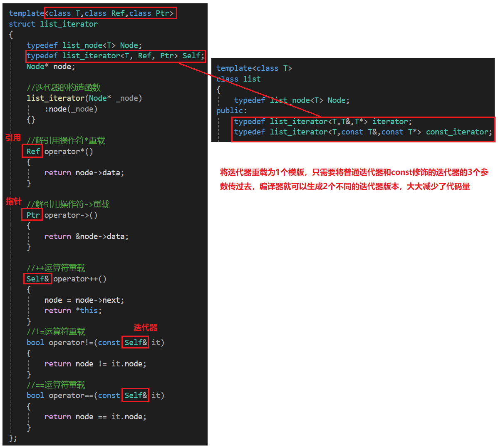Click the 'struct list_iterator' declaration line

tap(53, 24)
